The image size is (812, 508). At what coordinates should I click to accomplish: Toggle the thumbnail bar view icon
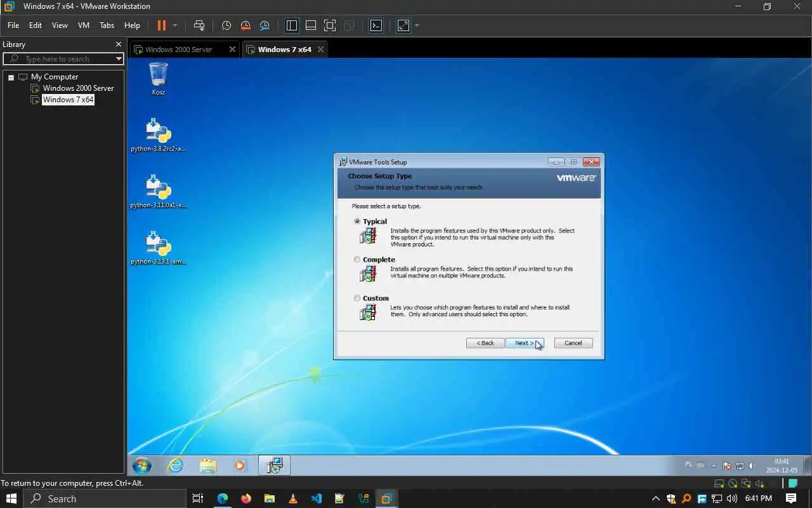pos(311,25)
